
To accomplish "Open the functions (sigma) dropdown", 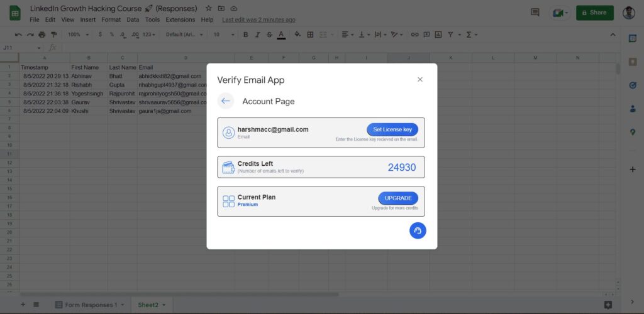I will 472,35.
